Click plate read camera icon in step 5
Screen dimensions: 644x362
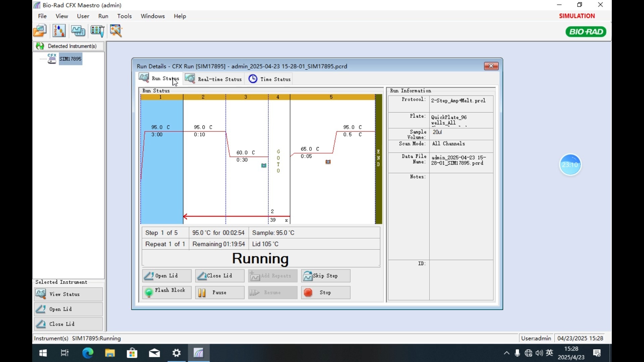(x=328, y=162)
